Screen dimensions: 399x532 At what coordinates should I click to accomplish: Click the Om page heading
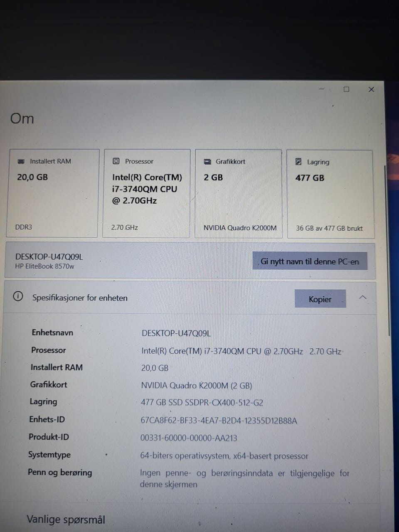click(22, 118)
